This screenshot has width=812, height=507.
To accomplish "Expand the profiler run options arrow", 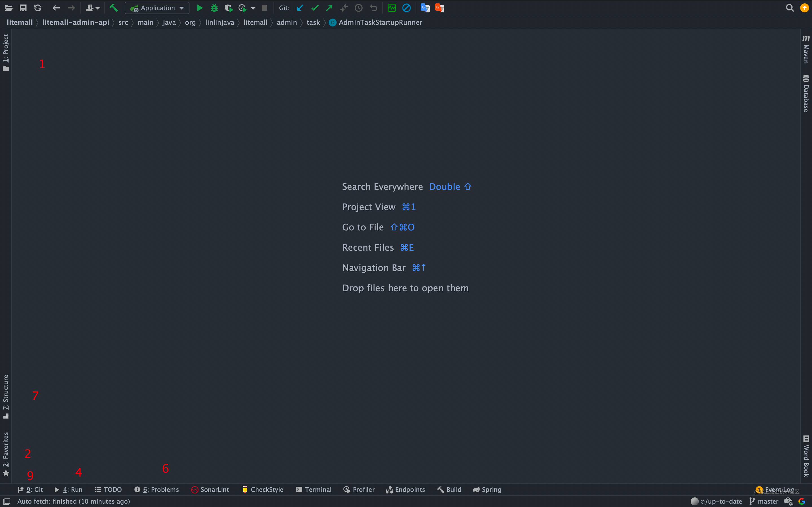I will (x=253, y=8).
